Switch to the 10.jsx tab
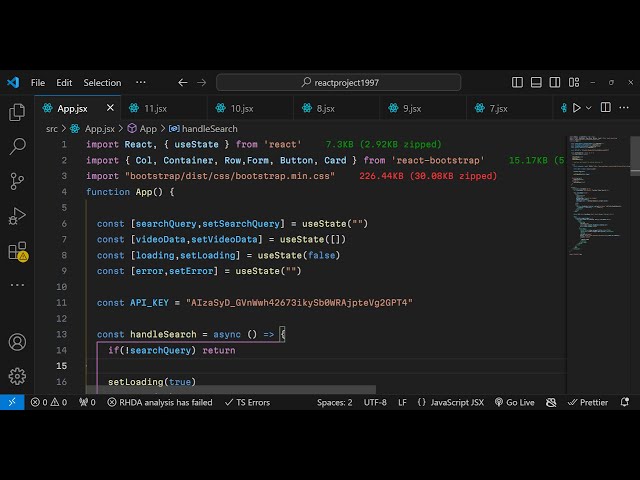640x480 pixels. coord(242,108)
